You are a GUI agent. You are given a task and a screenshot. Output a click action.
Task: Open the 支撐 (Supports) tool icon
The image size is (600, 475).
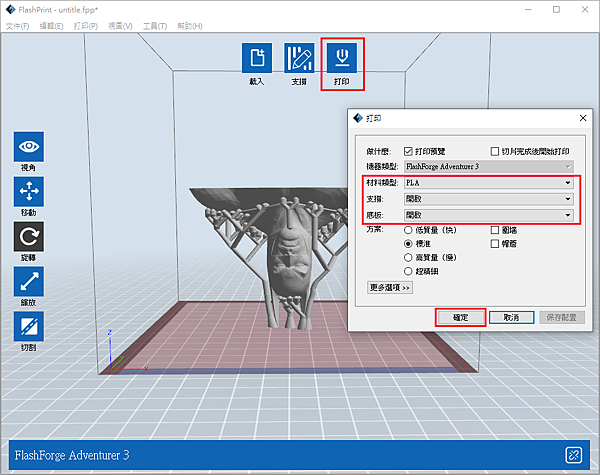coord(299,58)
